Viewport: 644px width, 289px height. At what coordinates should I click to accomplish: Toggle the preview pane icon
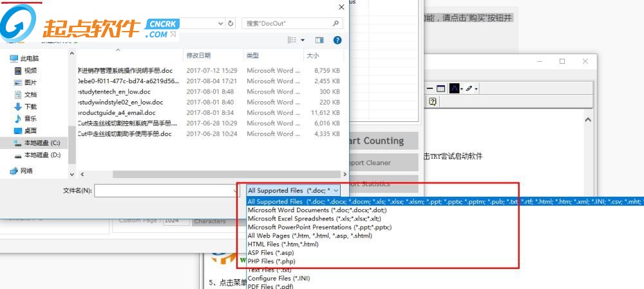[319, 40]
